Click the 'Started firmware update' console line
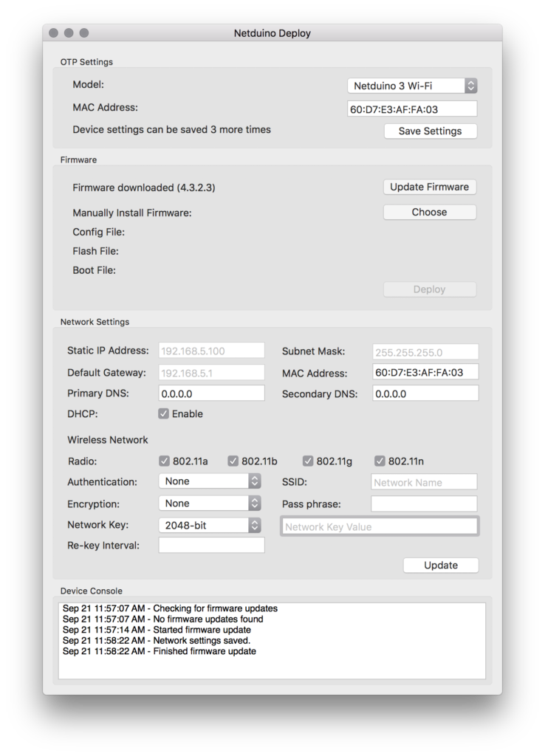This screenshot has height=756, width=545. click(x=157, y=630)
